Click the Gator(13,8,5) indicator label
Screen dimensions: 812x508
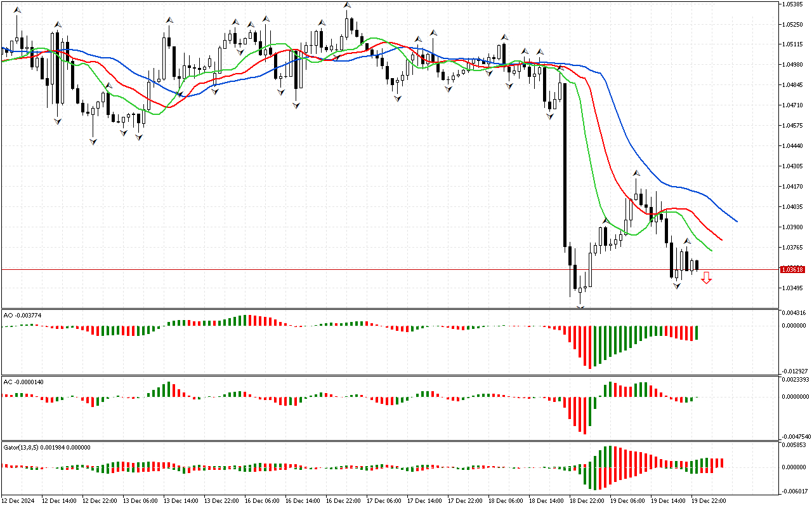[47, 447]
